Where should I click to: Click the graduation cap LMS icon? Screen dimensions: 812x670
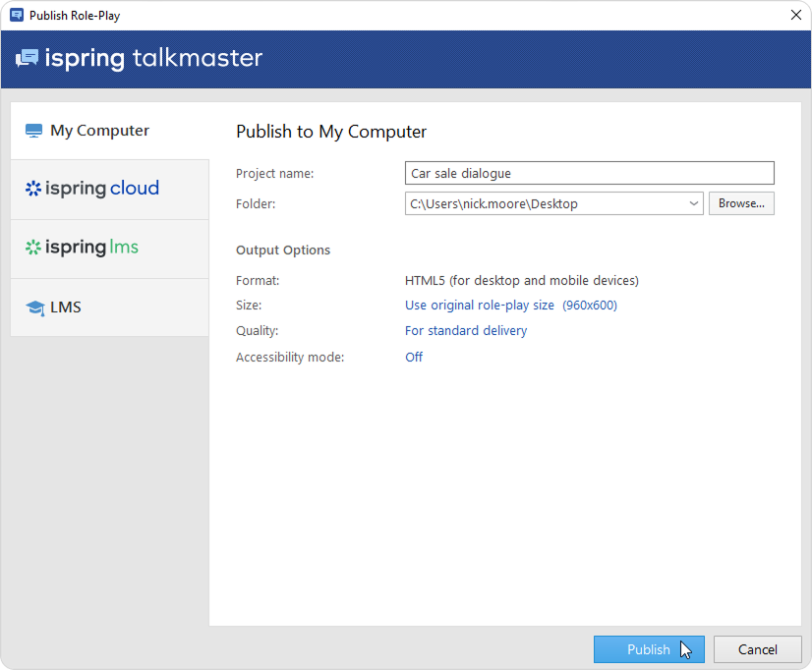(34, 307)
